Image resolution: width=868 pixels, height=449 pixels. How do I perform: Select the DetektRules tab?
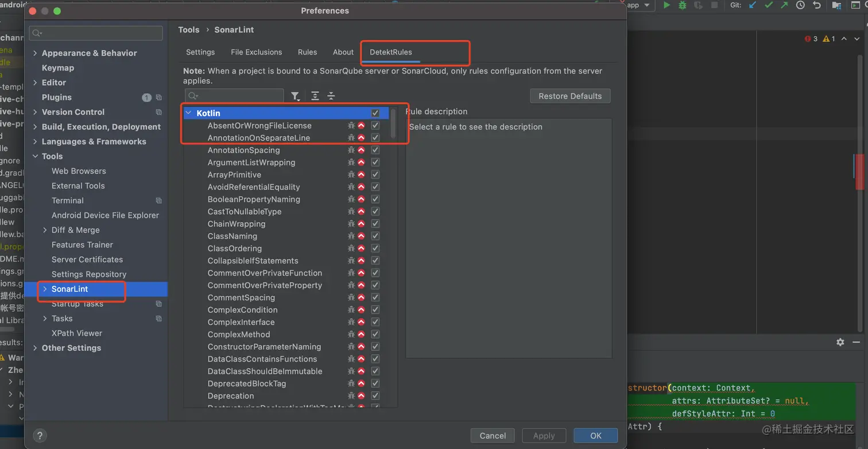click(391, 52)
